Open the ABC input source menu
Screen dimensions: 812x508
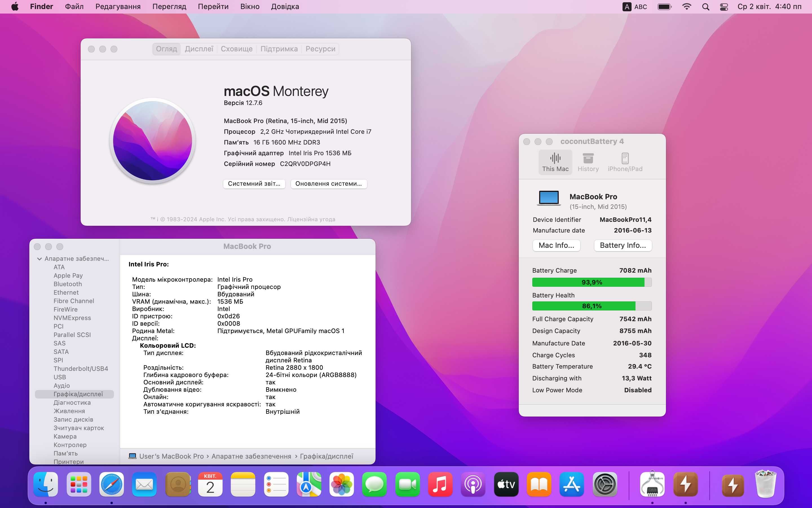tap(634, 7)
